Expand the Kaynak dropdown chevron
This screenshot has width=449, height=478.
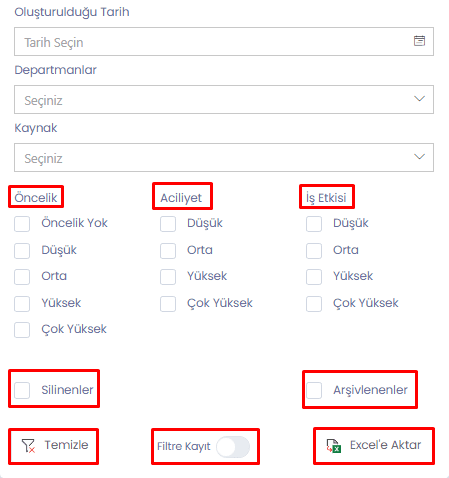coord(419,157)
